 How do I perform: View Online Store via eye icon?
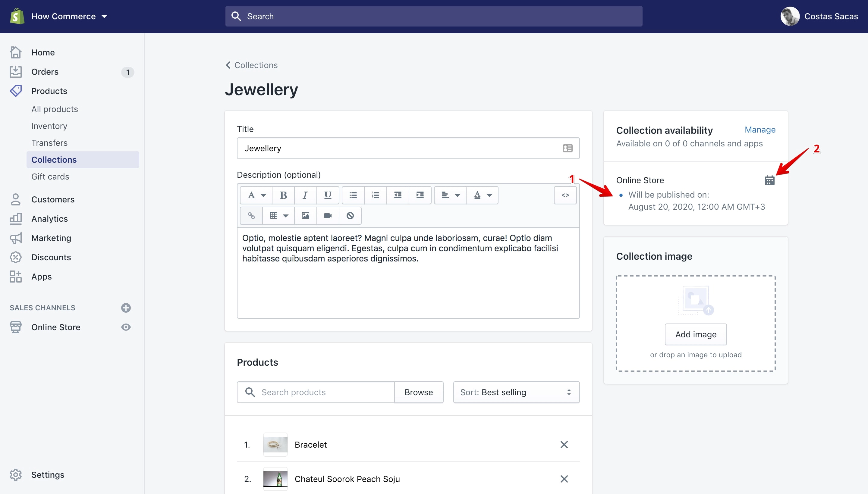[126, 327]
